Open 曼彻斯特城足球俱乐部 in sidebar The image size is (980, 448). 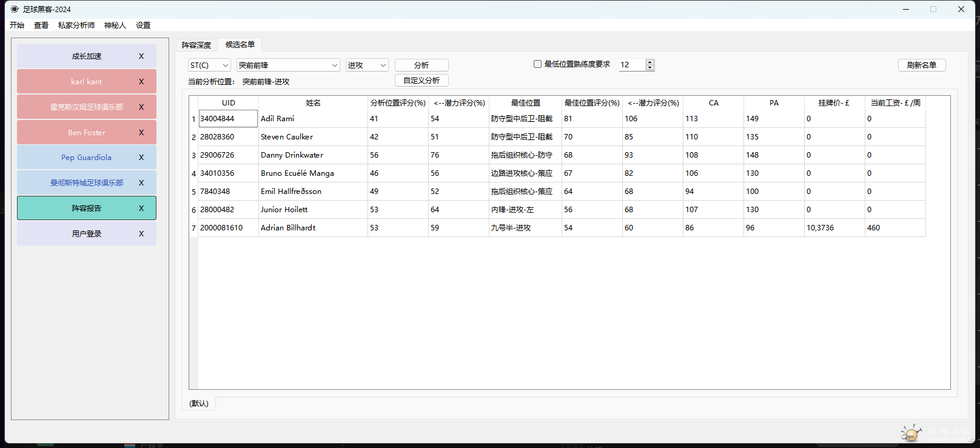click(x=87, y=183)
